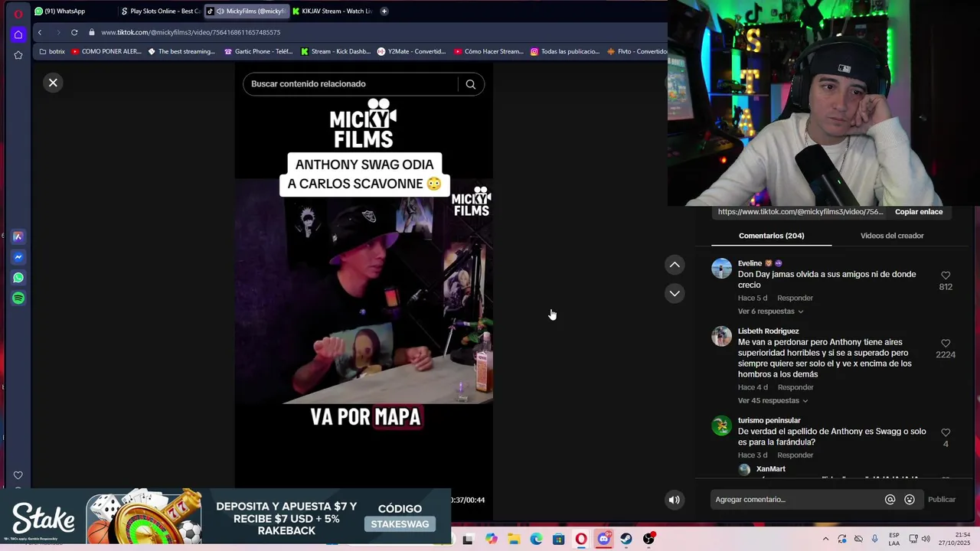Open OBS Studio from taskbar
Screen dimensions: 980x551
[649, 539]
